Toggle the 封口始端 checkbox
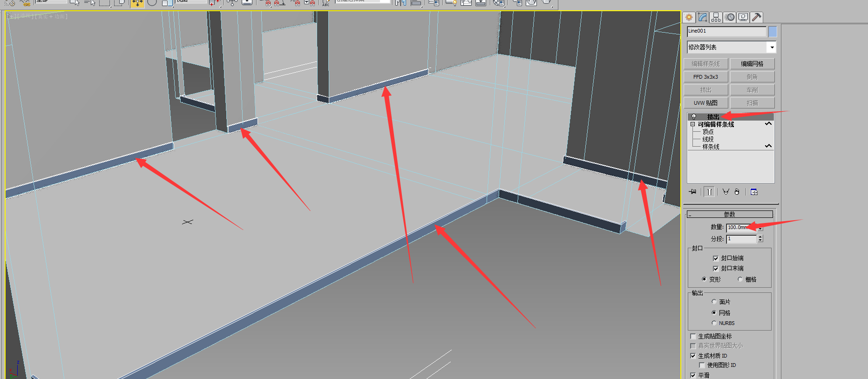 [x=716, y=258]
